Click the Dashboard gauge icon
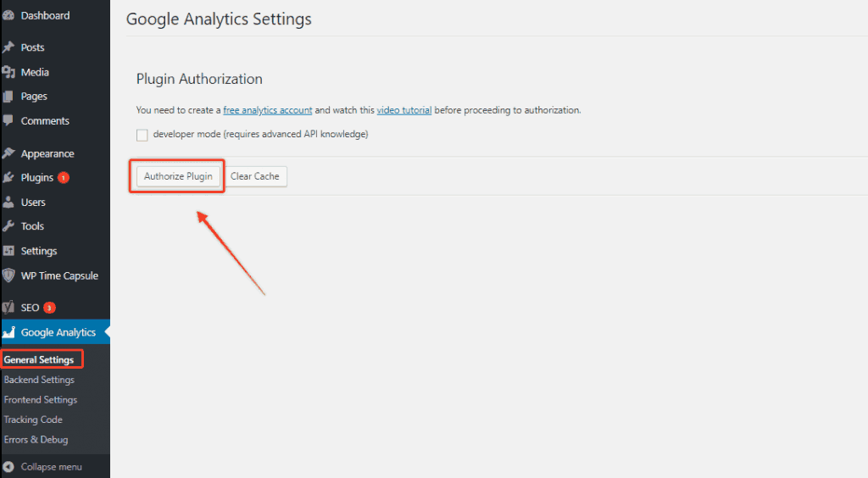 coord(8,15)
